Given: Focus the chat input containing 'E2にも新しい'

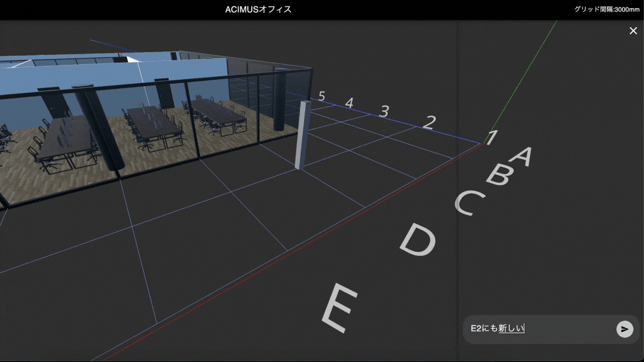Looking at the screenshot, I should 537,329.
